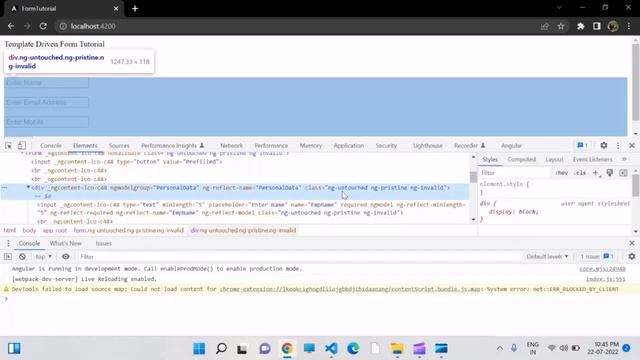Open the What's New drawer tab
Screen dimensions: 640x360
coord(65,243)
